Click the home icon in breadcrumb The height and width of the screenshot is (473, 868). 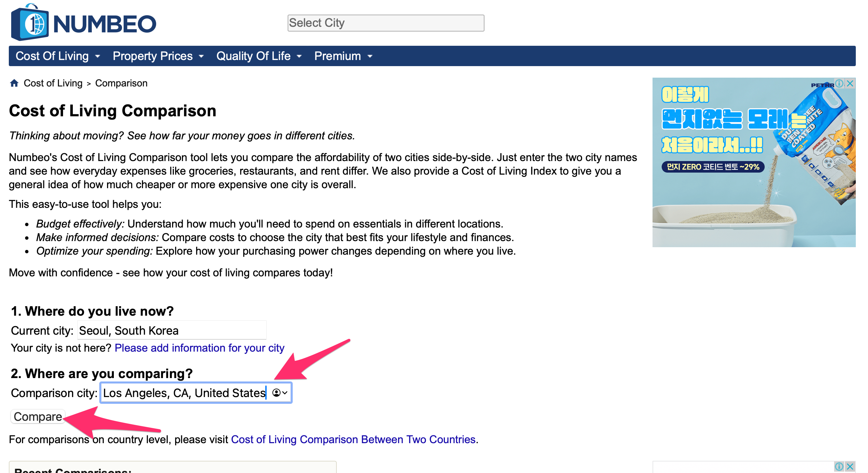click(14, 83)
